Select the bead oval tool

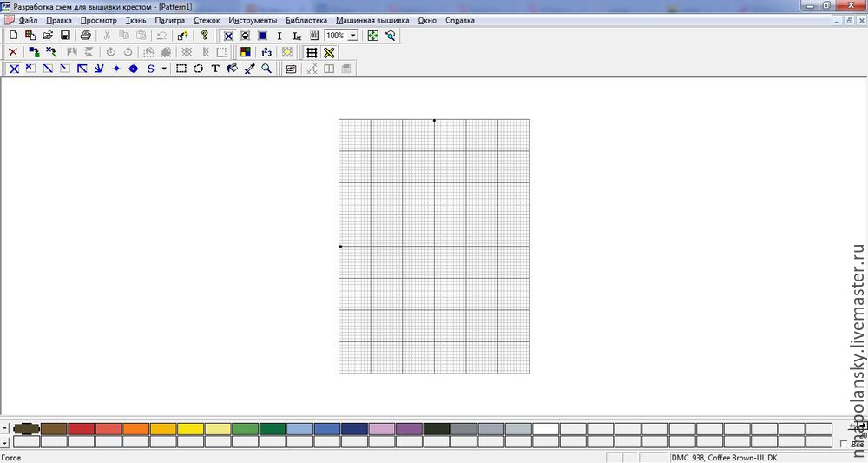tap(134, 69)
